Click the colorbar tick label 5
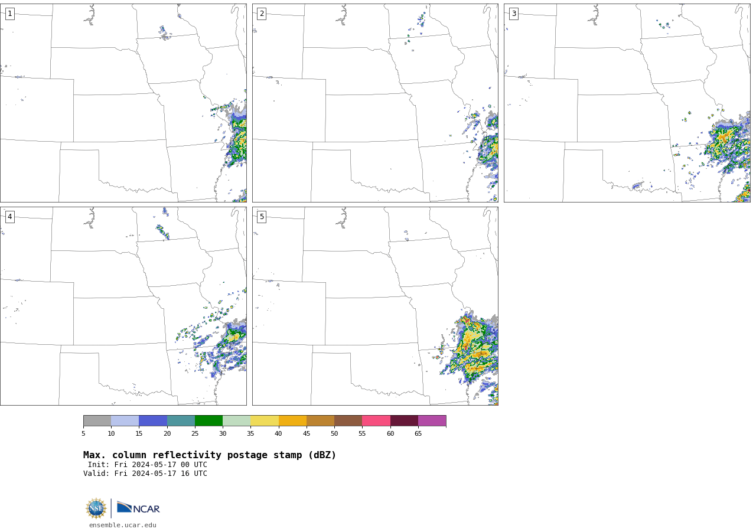Viewport: 756px width, 532px height. (x=83, y=434)
